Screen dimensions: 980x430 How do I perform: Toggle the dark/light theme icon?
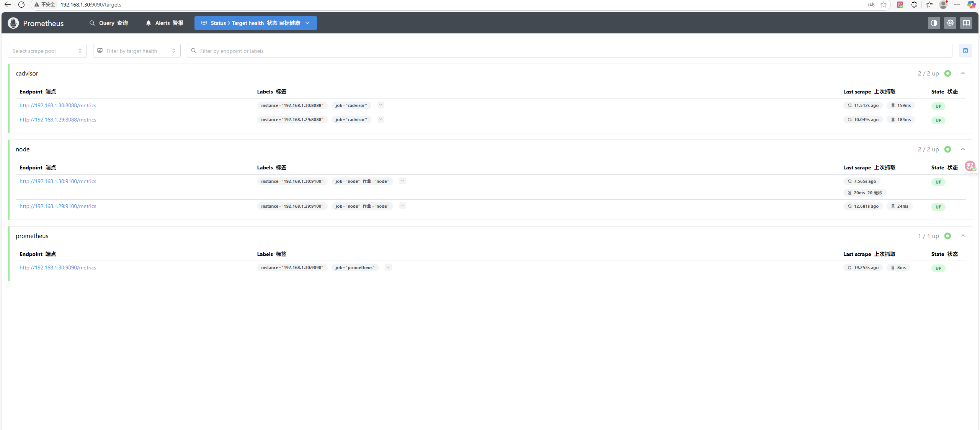tap(934, 23)
